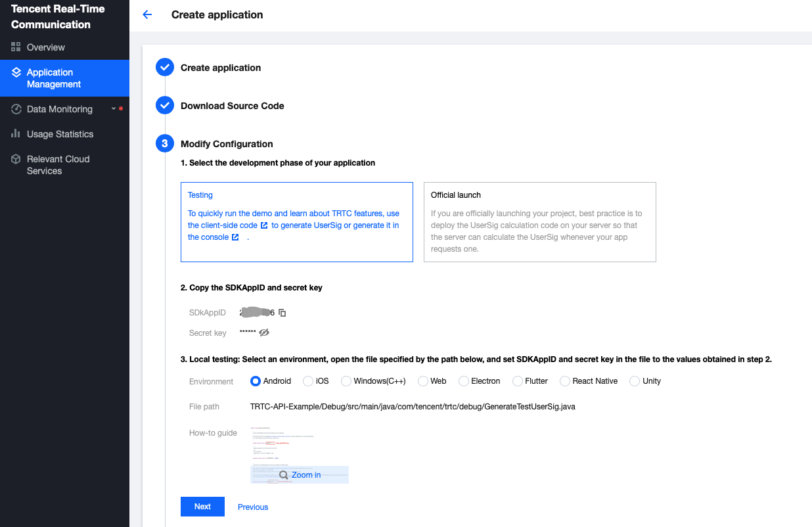Open the How-to guide thumbnail image
812x527 pixels.
(x=300, y=455)
